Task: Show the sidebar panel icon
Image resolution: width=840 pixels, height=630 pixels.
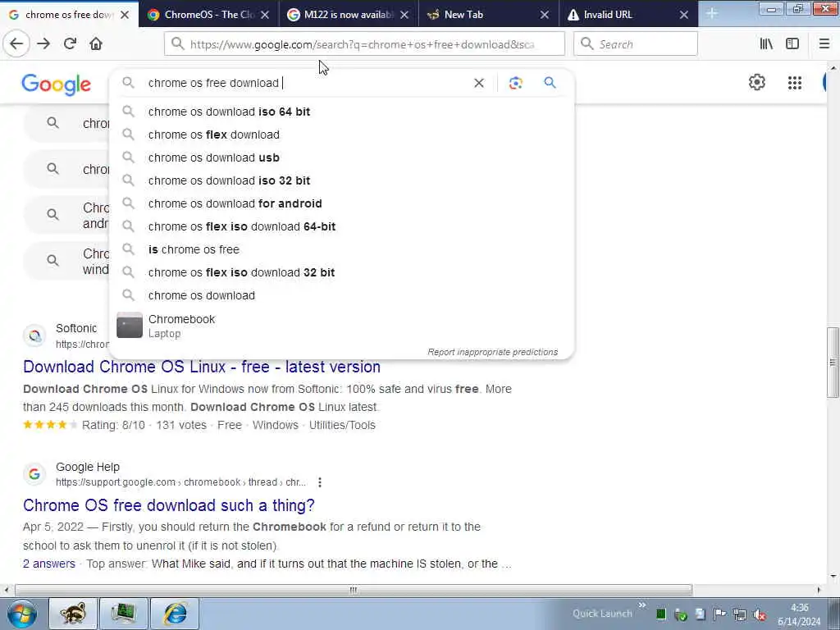Action: click(792, 44)
